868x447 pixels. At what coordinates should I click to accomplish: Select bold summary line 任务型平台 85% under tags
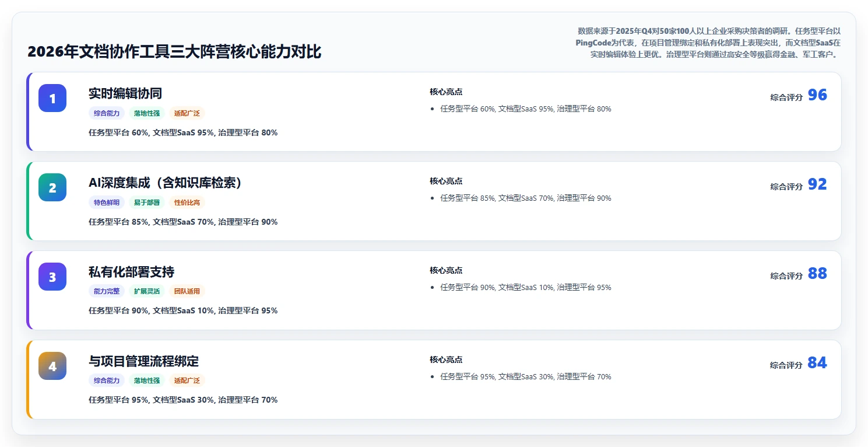point(183,222)
